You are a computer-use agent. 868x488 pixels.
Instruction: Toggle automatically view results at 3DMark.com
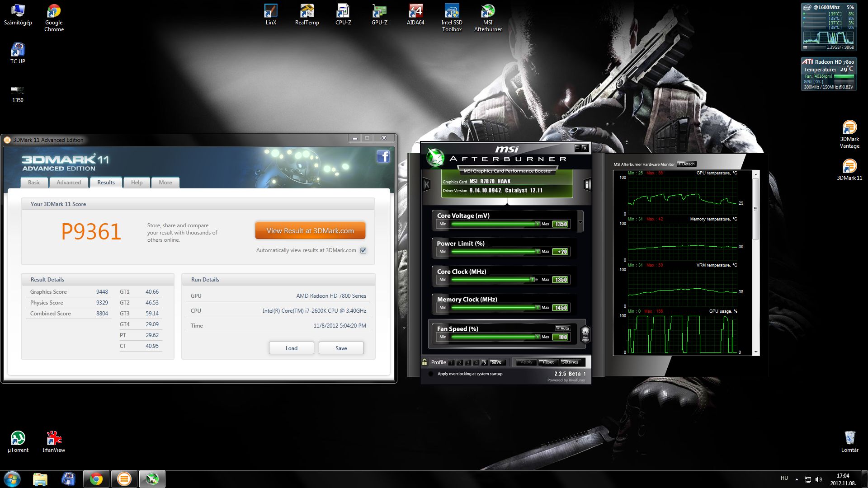click(x=363, y=250)
